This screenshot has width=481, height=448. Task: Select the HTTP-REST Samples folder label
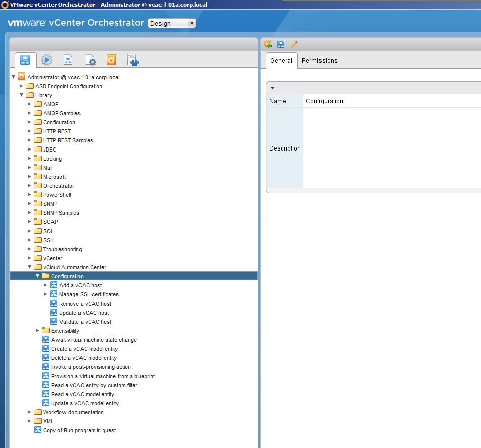tap(68, 140)
